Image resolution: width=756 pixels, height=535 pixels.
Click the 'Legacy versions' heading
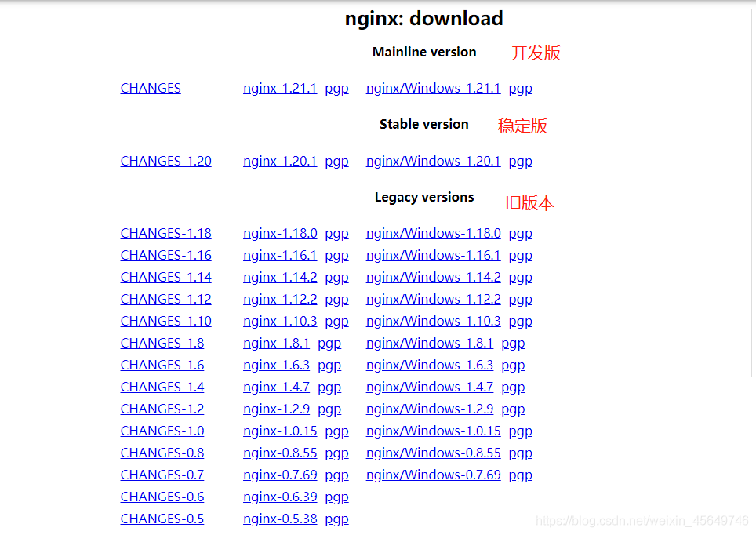click(x=424, y=198)
